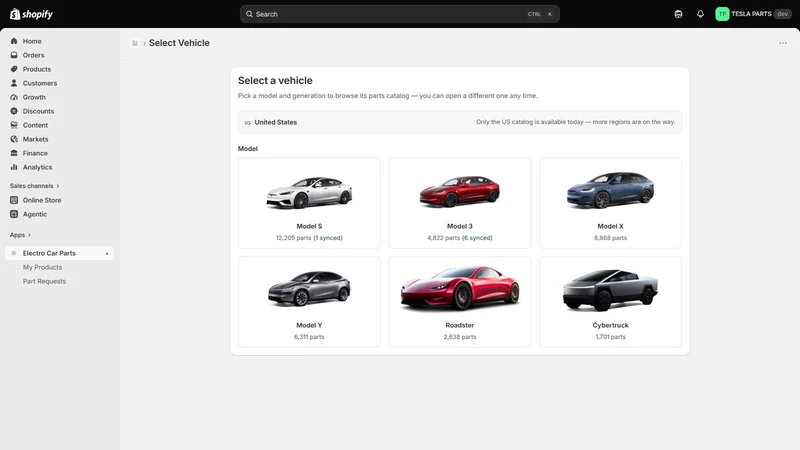Click the United States region row
This screenshot has width=800, height=450.
460,122
